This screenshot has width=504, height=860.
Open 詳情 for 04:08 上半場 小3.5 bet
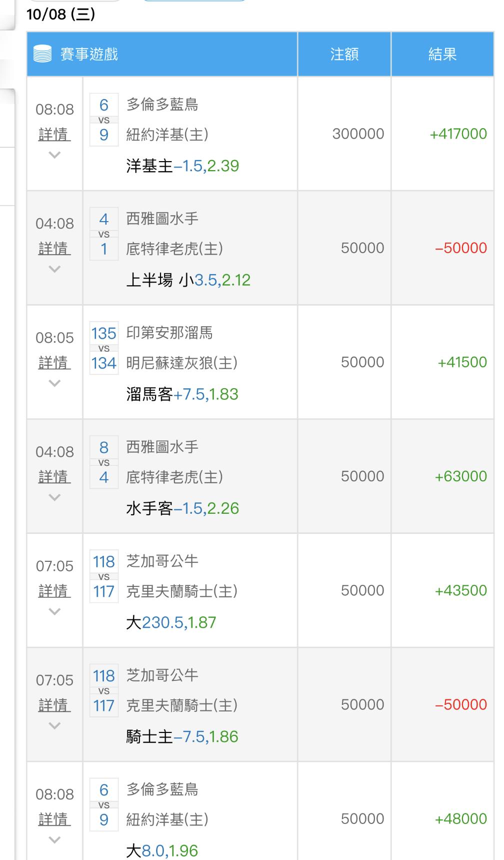(54, 248)
